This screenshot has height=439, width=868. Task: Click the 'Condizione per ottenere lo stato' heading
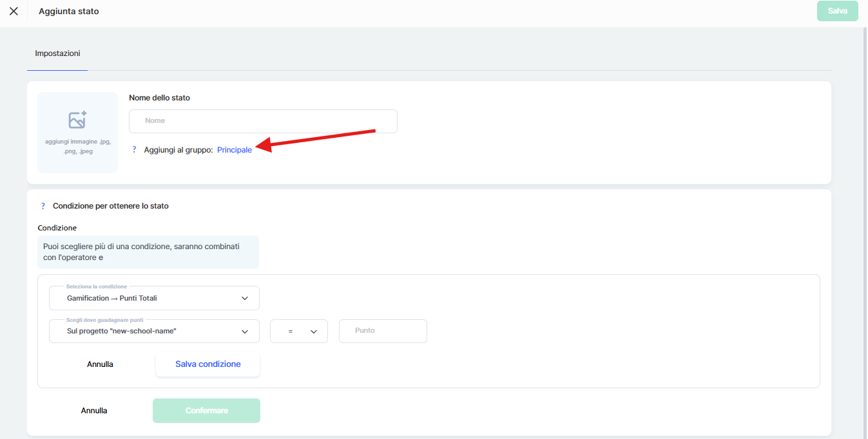pyautogui.click(x=111, y=206)
